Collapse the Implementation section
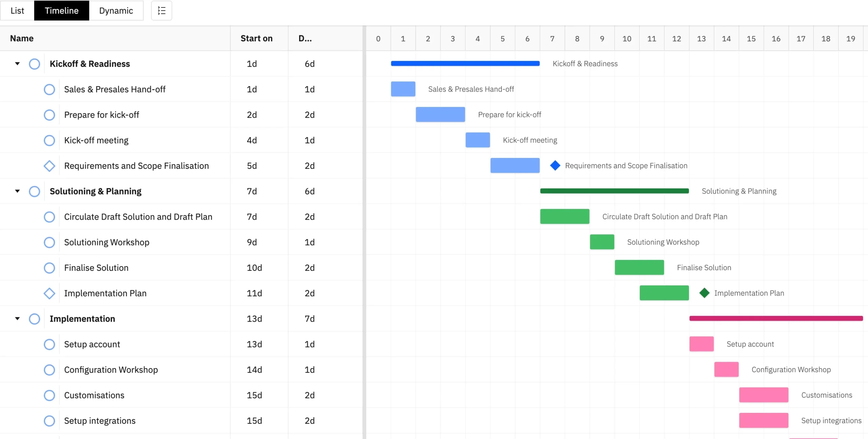 (17, 319)
